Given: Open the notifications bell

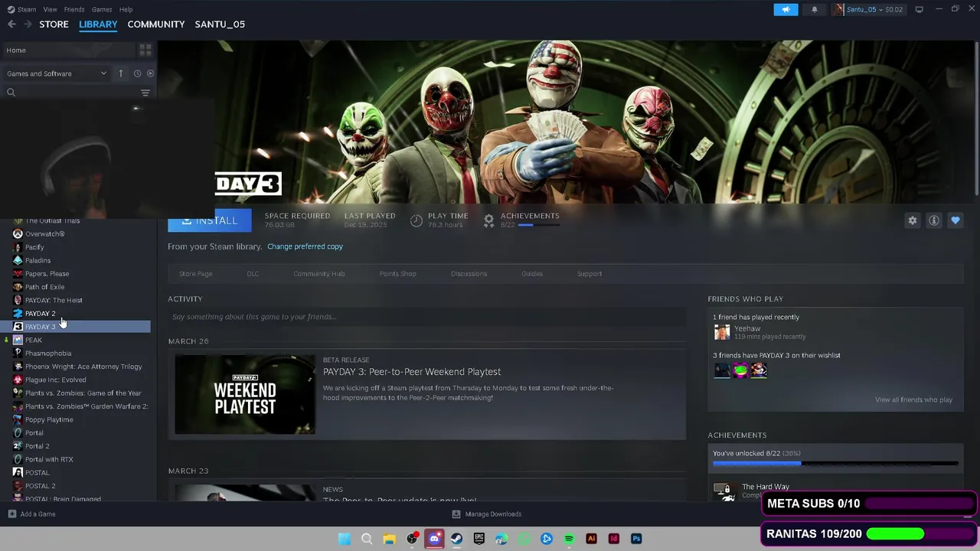Looking at the screenshot, I should (814, 9).
